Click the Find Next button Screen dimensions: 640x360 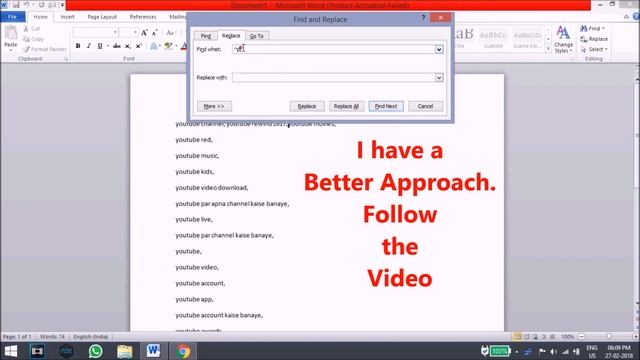pos(386,106)
